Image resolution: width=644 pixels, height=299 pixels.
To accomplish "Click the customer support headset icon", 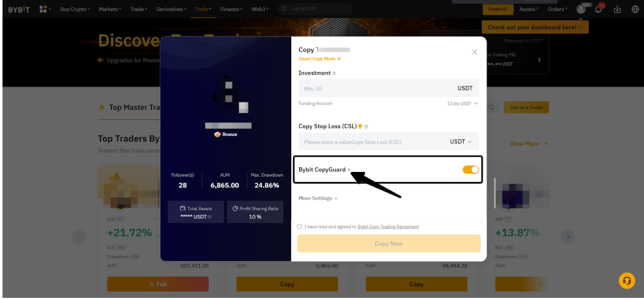I will point(627,281).
